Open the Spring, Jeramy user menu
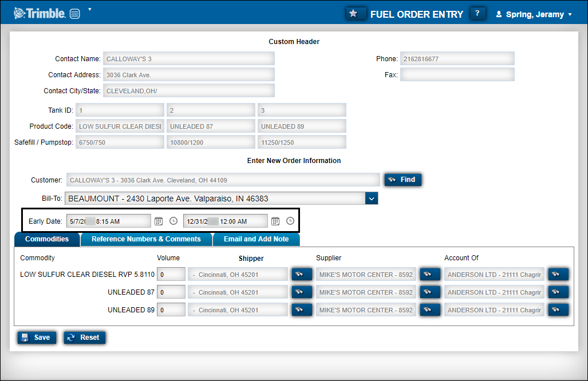The image size is (588, 381). [x=534, y=14]
